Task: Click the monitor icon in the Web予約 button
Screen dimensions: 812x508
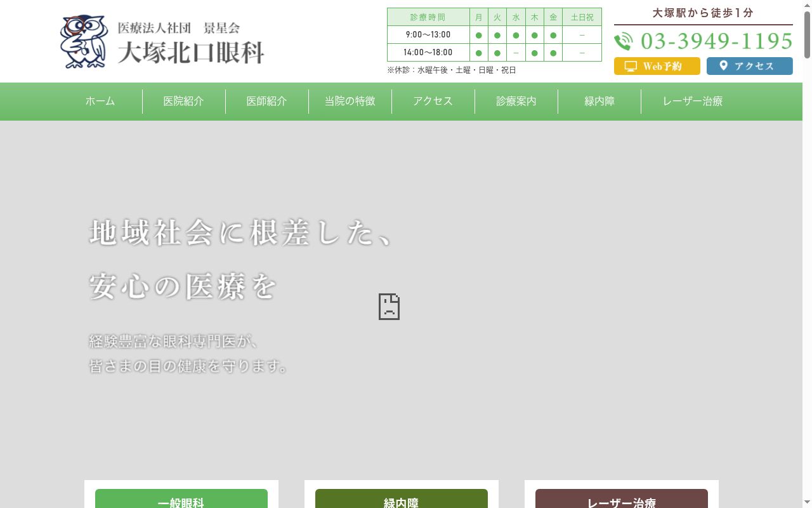Action: pos(631,66)
